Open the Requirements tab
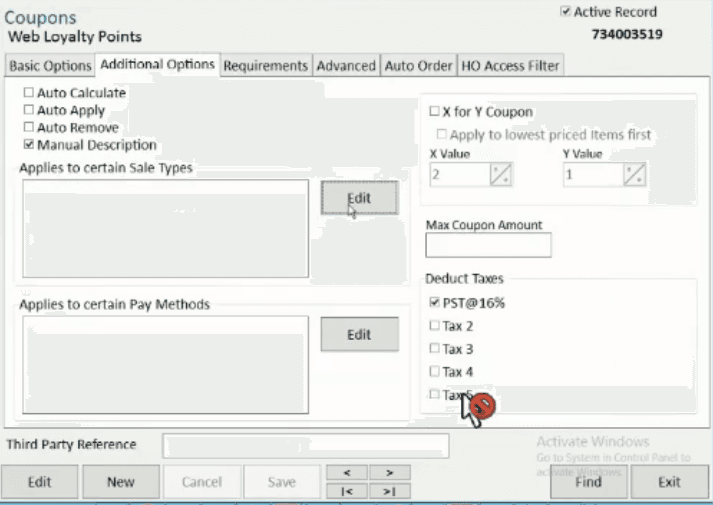713x505 pixels. (265, 66)
